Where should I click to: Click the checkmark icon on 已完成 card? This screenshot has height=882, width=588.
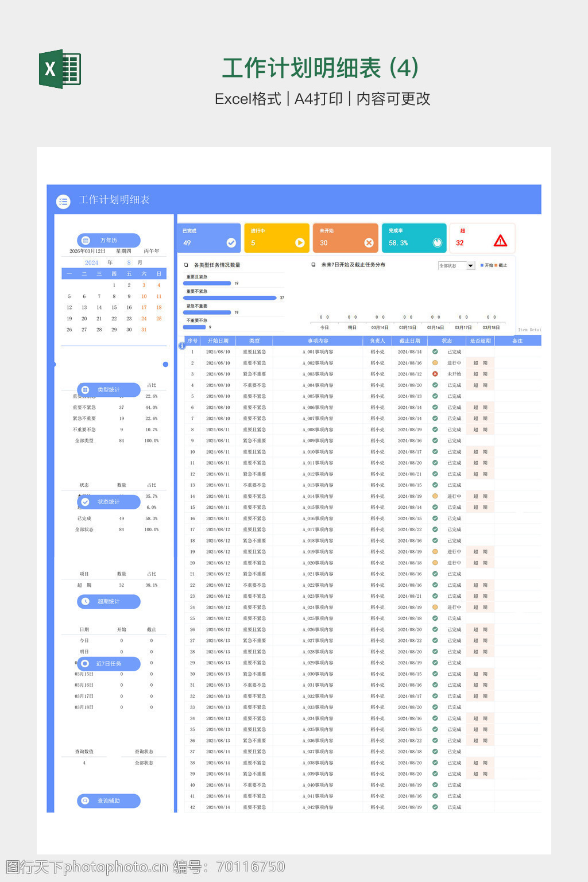(x=231, y=243)
